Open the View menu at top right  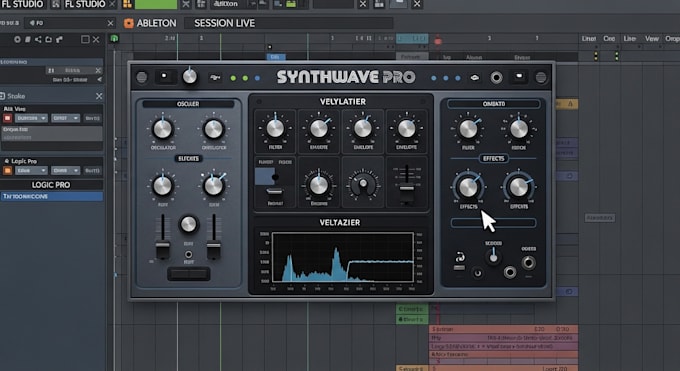pos(651,39)
